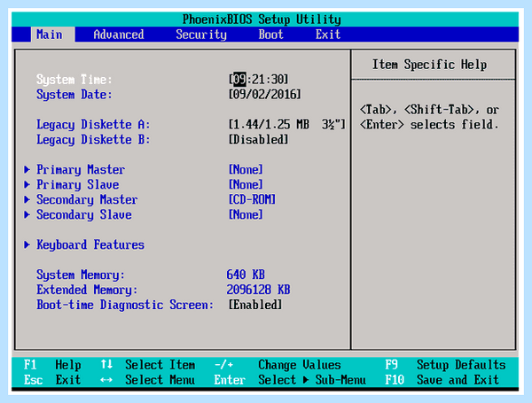
Task: Open the Security tab
Action: click(x=201, y=35)
